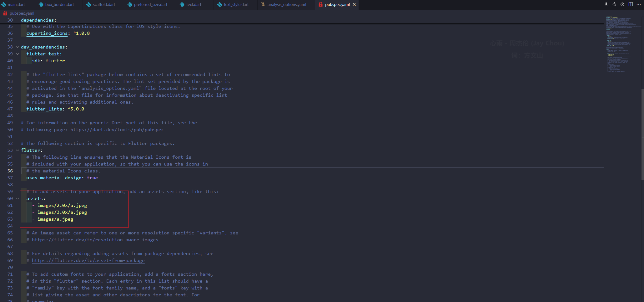Click the clock with refresh arrow icon
Image resolution: width=644 pixels, height=302 pixels.
(622, 4)
